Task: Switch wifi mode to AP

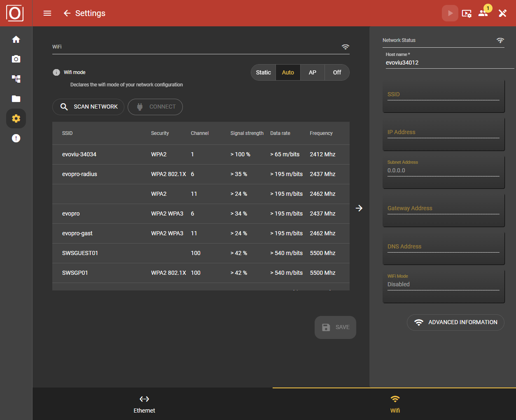Action: pos(313,72)
